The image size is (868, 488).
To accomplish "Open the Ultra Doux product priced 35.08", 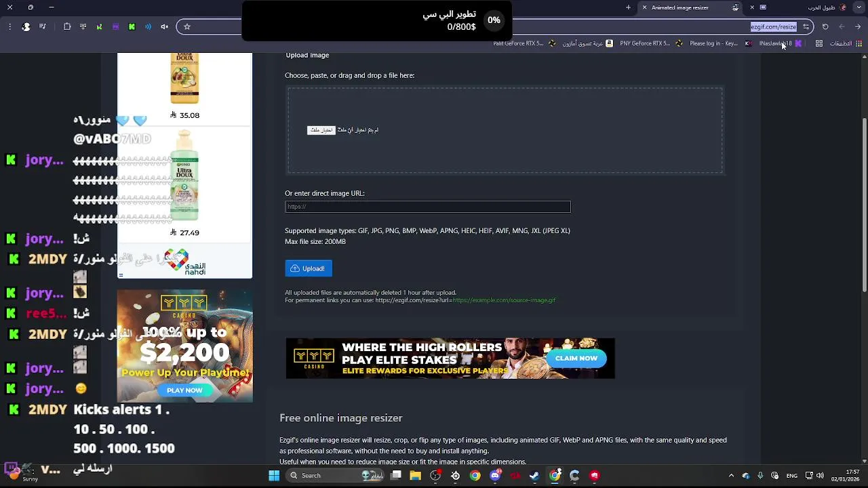I will click(x=184, y=88).
